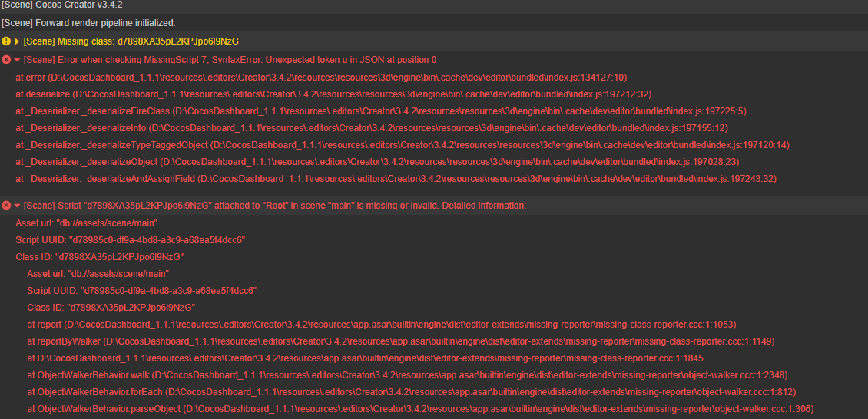This screenshot has width=868, height=419.
Task: Click the _deserializeObject stack trace line
Action: pos(377,162)
